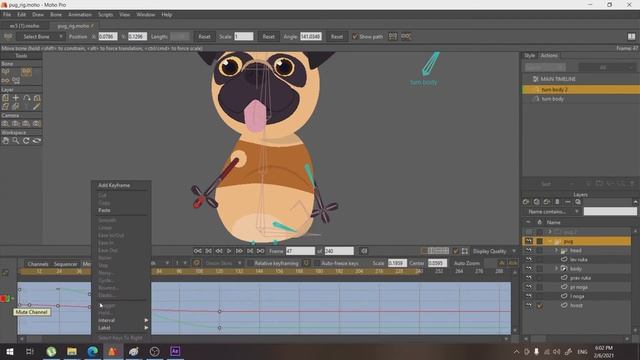Click the Mute Channel red and green channel icon
640x360 pixels.
click(5, 299)
